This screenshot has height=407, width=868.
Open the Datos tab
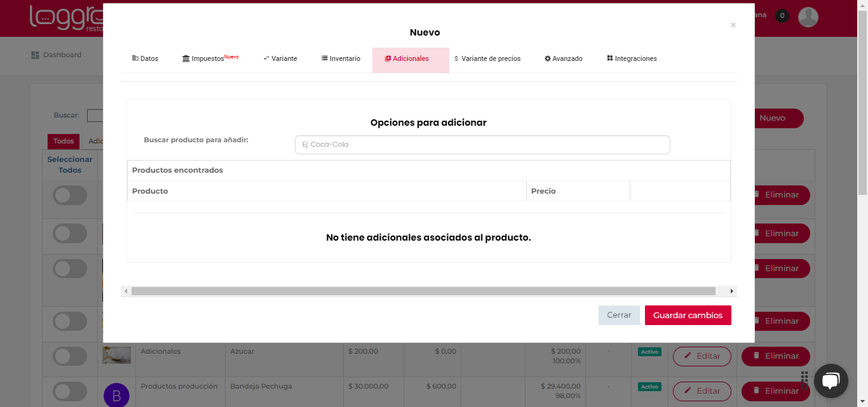pos(146,58)
